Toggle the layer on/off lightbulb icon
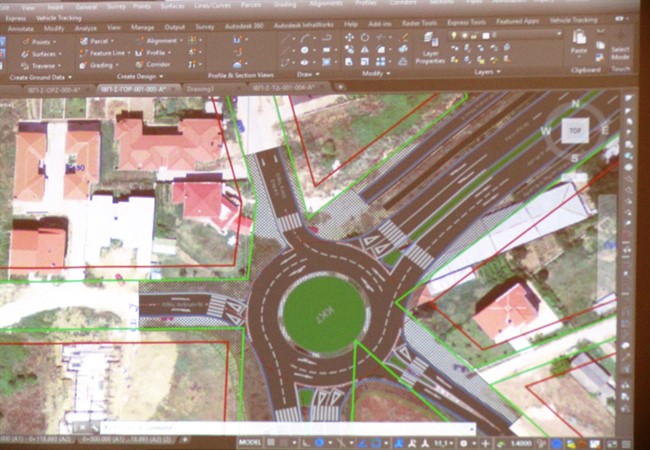 pos(453,35)
